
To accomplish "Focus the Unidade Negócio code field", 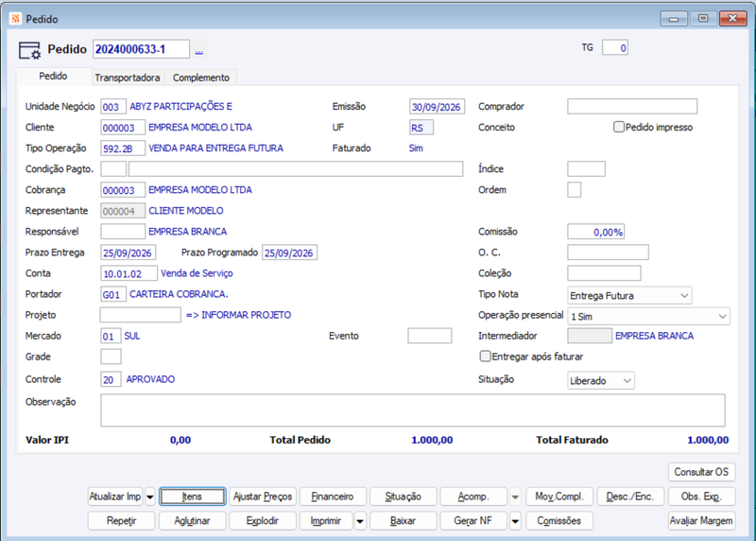I will [x=113, y=107].
